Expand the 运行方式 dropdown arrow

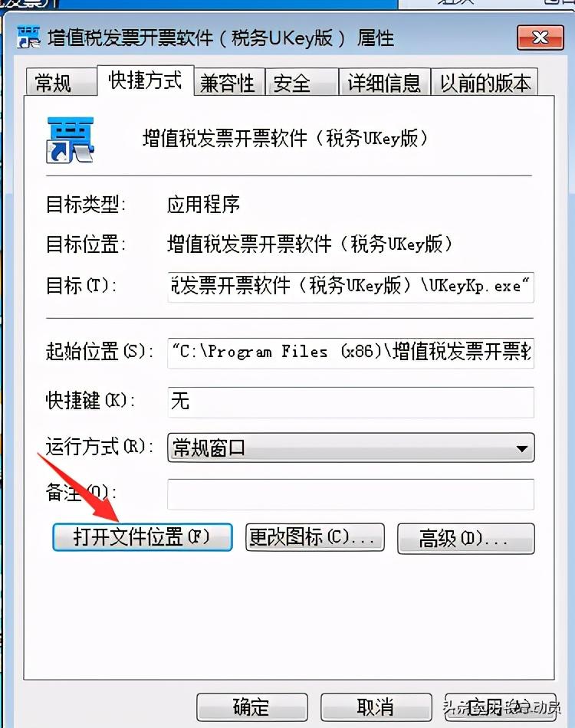click(x=521, y=448)
